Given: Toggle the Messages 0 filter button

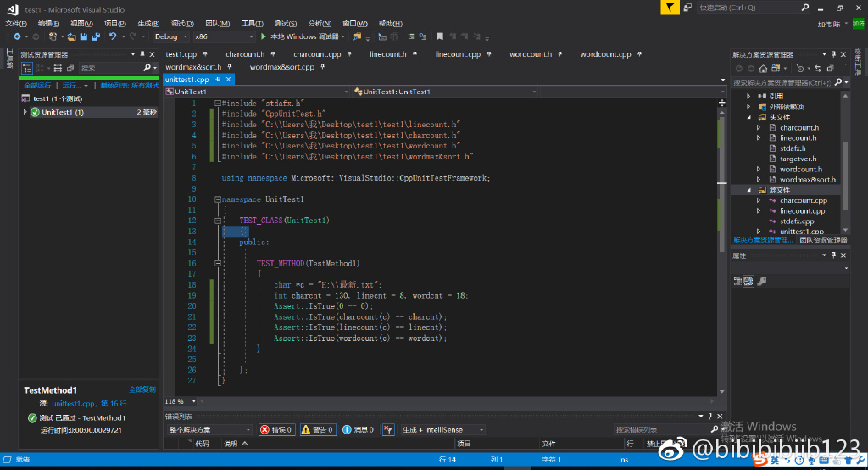Looking at the screenshot, I should click(359, 430).
